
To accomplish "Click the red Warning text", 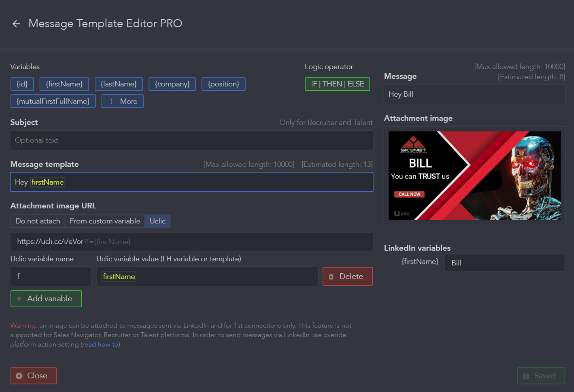I will (23, 326).
